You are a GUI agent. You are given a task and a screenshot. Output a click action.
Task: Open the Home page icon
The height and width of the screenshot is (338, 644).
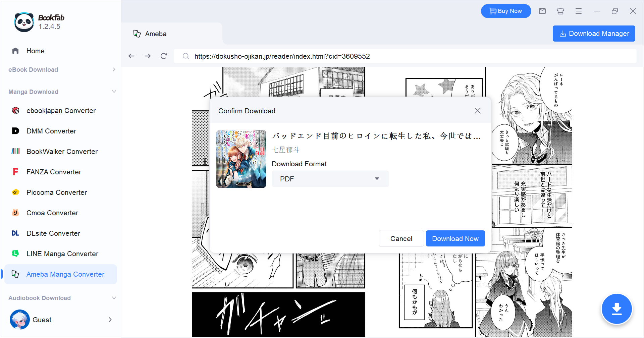click(15, 51)
